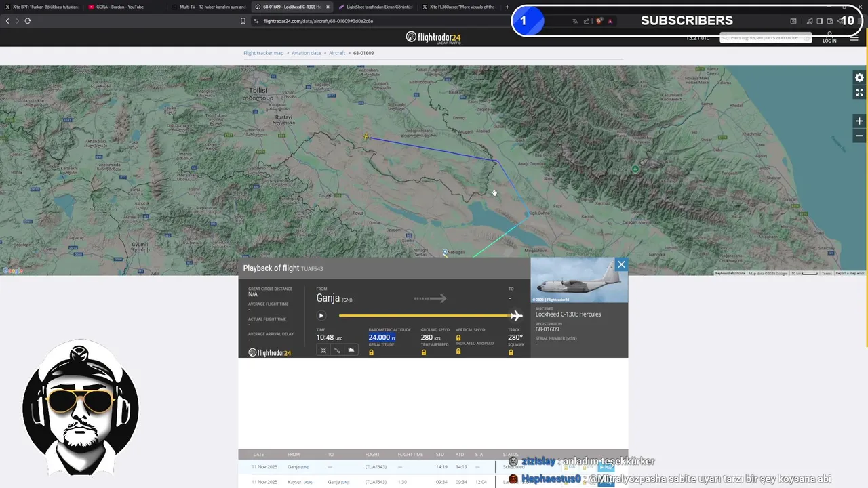This screenshot has height=488, width=868.
Task: Click the plane icon on timeline slider
Action: point(516,316)
